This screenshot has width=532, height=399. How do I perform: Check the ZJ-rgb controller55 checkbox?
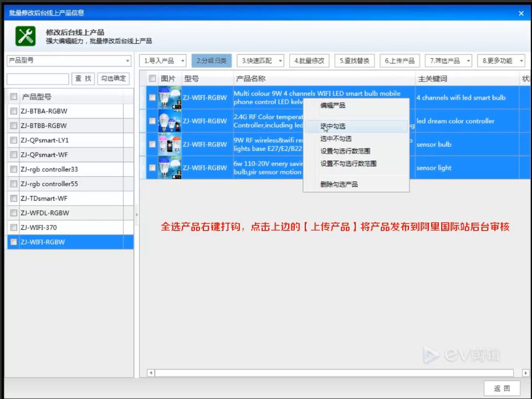click(x=13, y=184)
